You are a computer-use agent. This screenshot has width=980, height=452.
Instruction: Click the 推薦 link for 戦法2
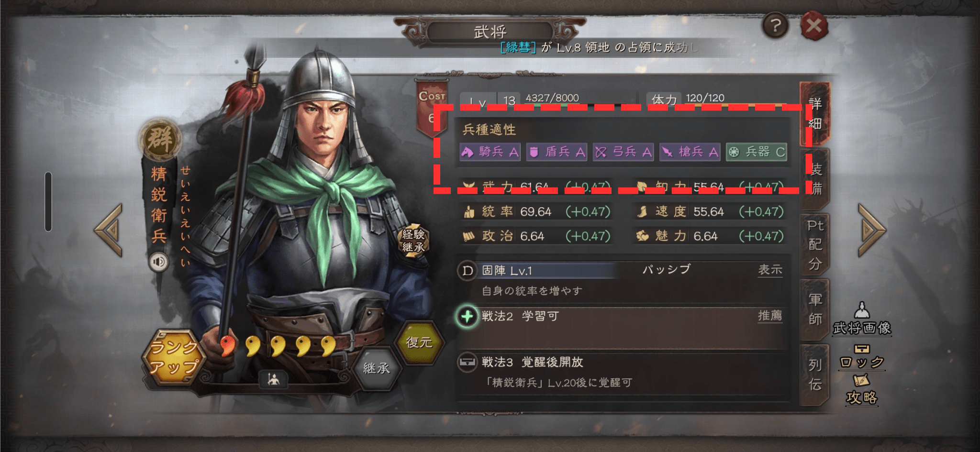[x=770, y=316]
